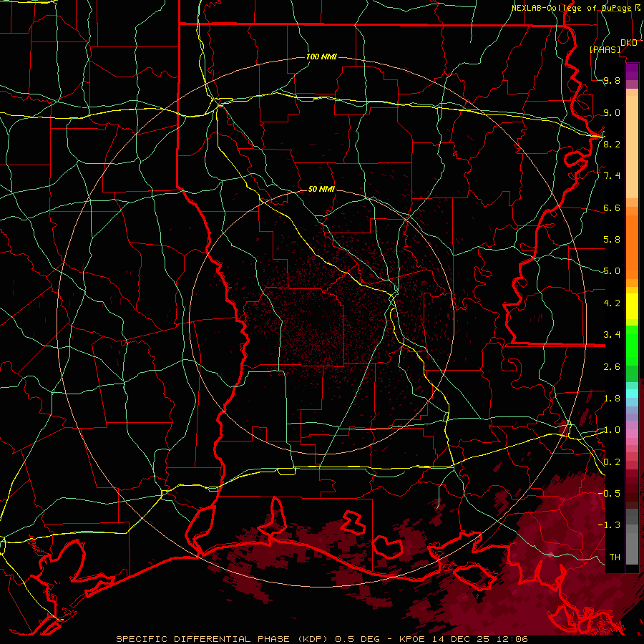The height and width of the screenshot is (644, 644).
Task: Select the 5.0 scale label
Action: coord(612,271)
